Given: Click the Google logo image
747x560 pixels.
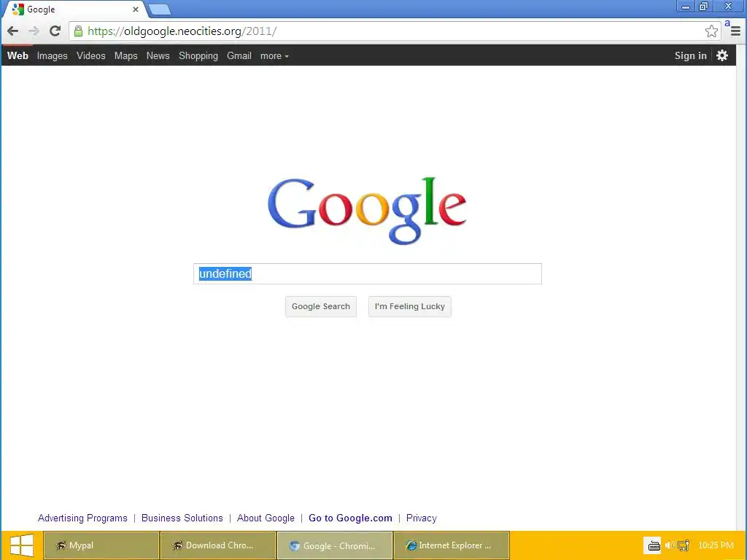Looking at the screenshot, I should point(367,211).
